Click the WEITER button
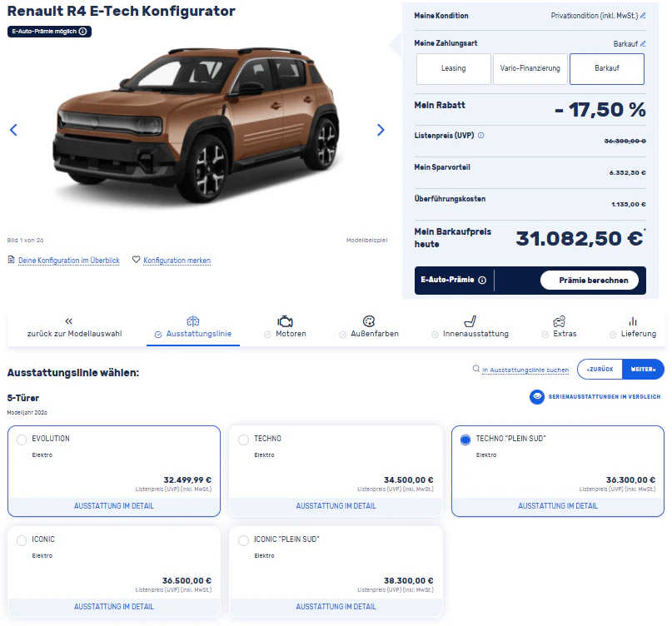The image size is (672, 626). 643,370
